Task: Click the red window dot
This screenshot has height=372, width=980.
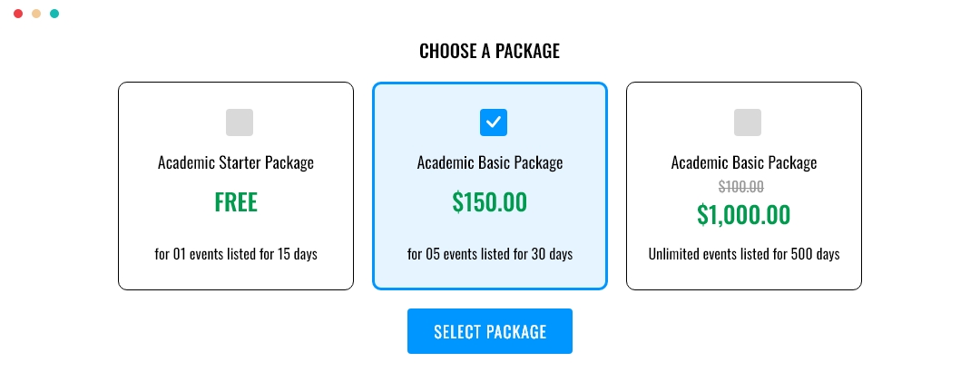Action: tap(18, 14)
